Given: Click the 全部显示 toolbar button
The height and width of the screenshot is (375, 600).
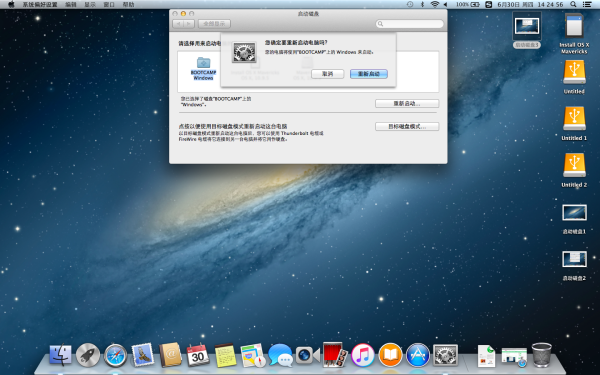Looking at the screenshot, I should click(214, 24).
